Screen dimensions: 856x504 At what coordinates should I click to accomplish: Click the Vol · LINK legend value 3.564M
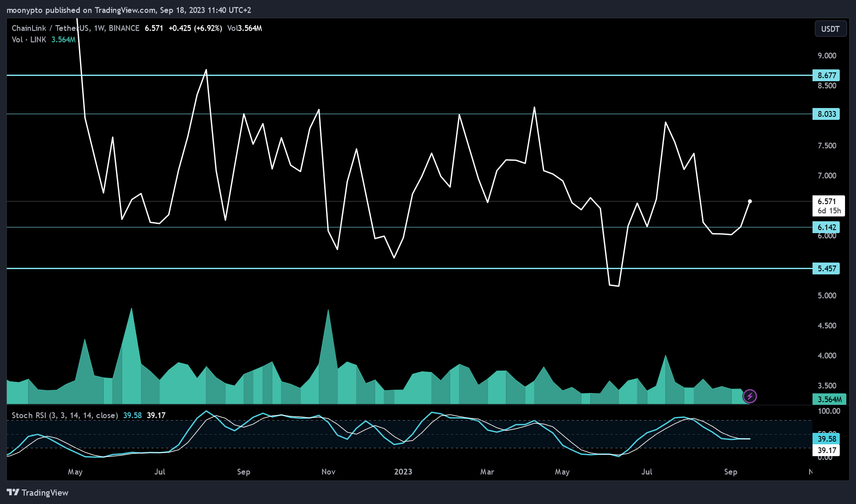coord(63,40)
